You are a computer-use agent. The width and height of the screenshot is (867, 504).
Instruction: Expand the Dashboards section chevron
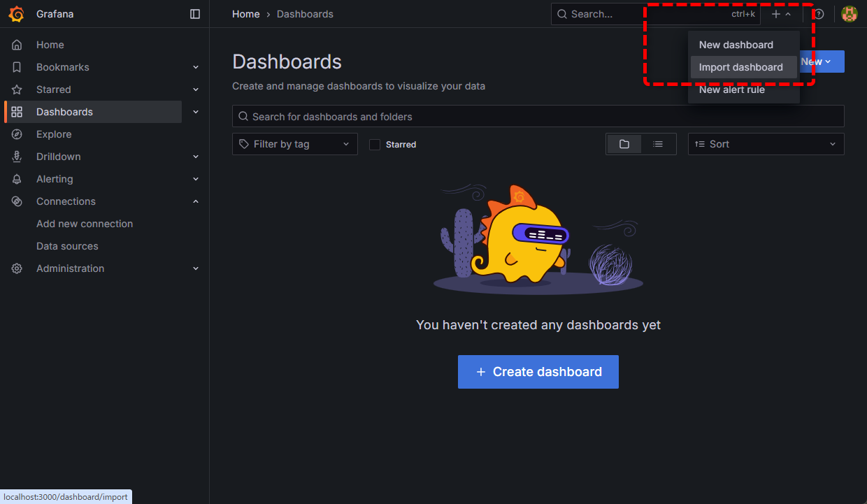[x=196, y=112]
